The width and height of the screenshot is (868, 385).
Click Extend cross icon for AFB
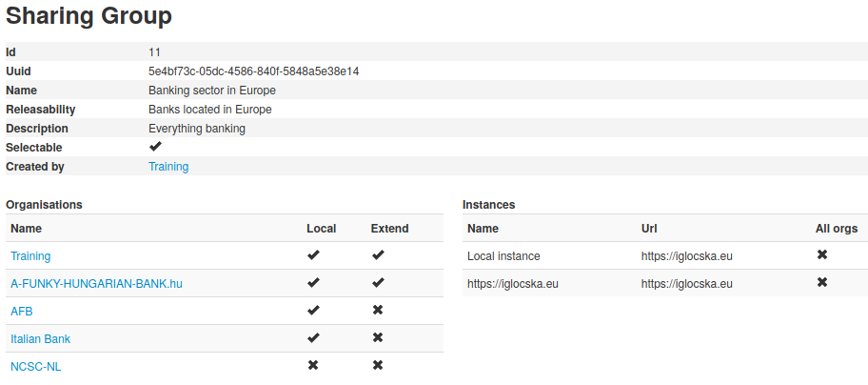[378, 311]
